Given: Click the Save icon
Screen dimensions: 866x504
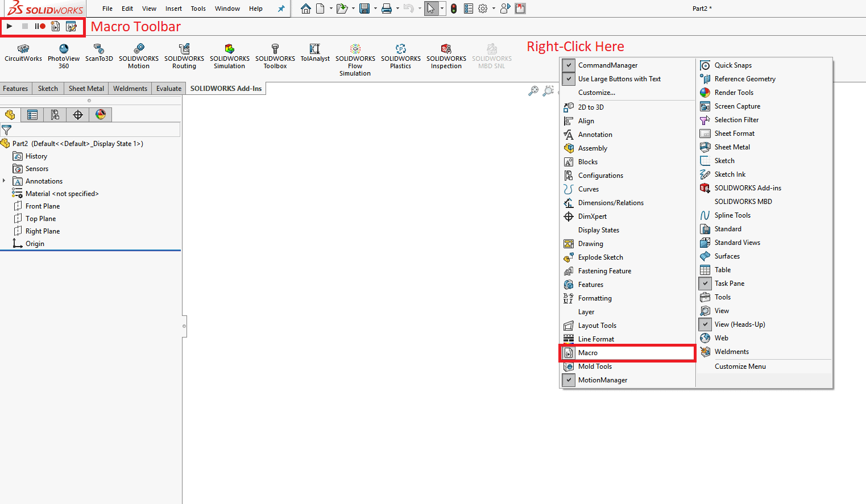Looking at the screenshot, I should tap(364, 9).
